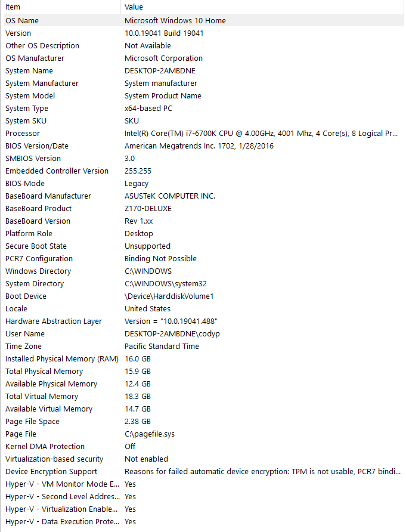Select the Unsupported value

(147, 246)
